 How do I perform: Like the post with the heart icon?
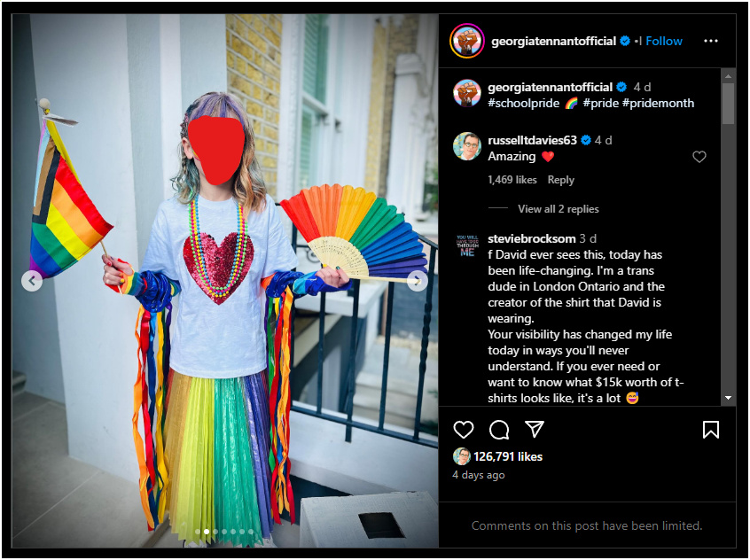point(463,430)
